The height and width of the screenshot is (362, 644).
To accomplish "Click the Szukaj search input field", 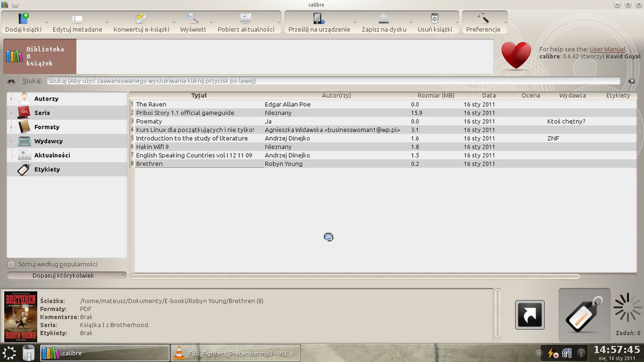I will [334, 81].
